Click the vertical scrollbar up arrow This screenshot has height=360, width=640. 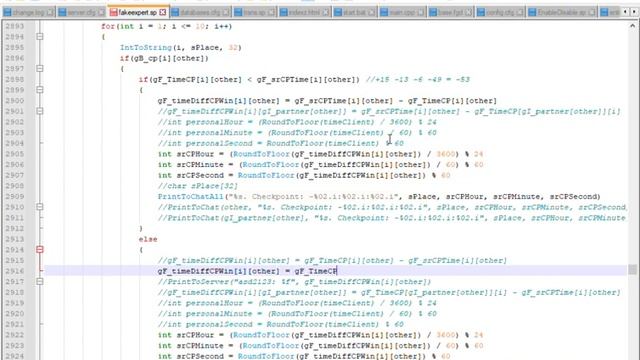[x=633, y=26]
